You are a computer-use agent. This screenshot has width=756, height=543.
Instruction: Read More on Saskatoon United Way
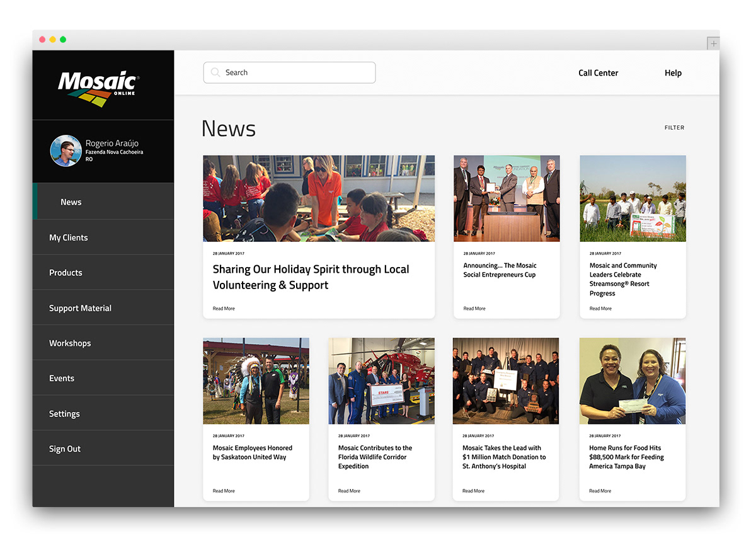(x=224, y=491)
